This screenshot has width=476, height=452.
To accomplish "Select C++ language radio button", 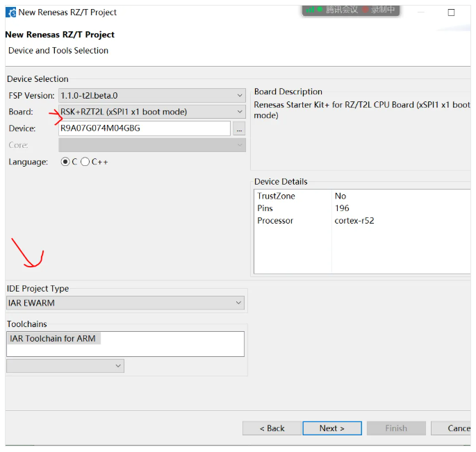I will tap(85, 162).
